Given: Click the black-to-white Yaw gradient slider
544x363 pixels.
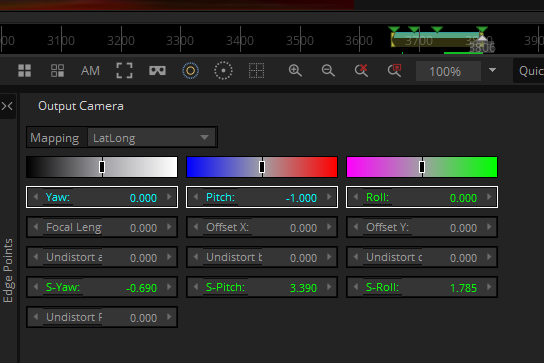Looking at the screenshot, I should [x=102, y=167].
